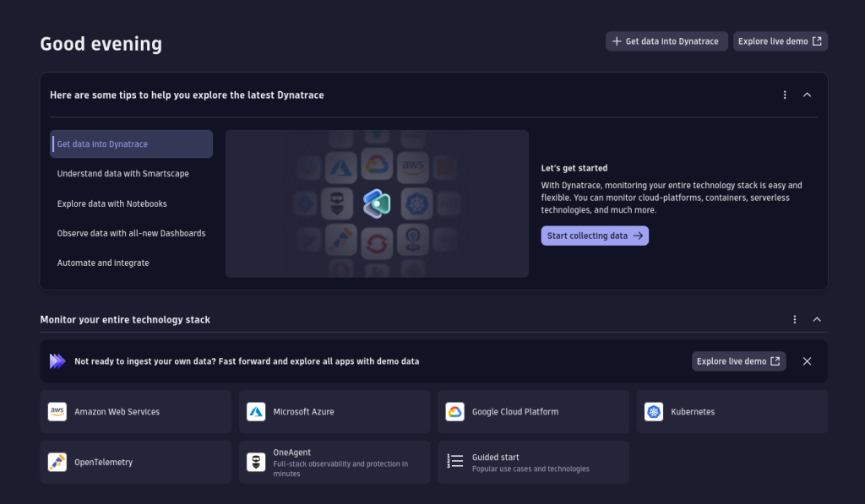Open the OpenTelemetry card

pyautogui.click(x=136, y=462)
